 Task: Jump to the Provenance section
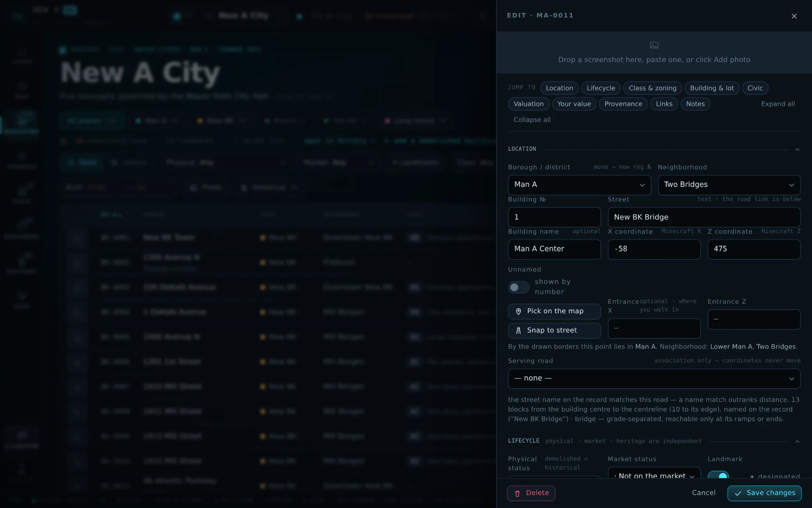tap(623, 104)
